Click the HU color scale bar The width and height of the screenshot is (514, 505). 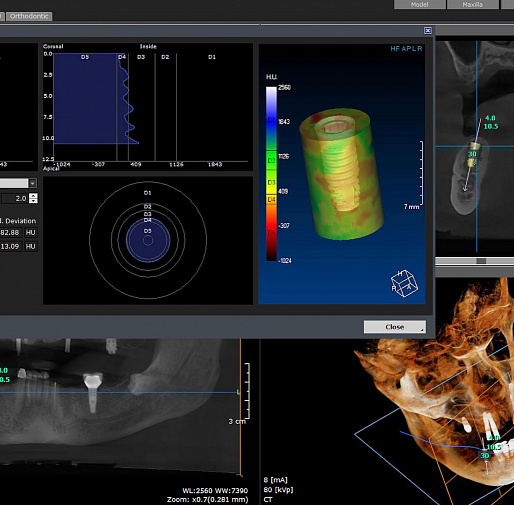click(271, 174)
